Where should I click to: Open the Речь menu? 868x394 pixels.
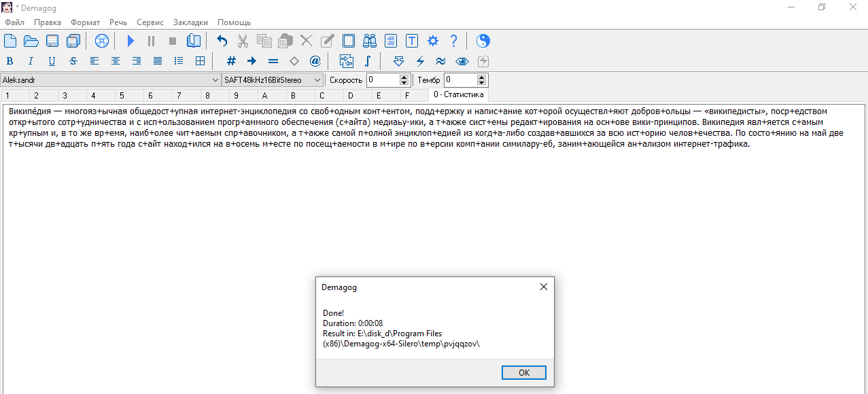click(118, 22)
